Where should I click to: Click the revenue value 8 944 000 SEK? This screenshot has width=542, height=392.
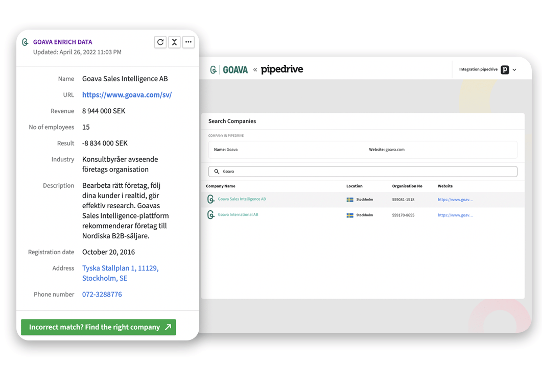104,111
